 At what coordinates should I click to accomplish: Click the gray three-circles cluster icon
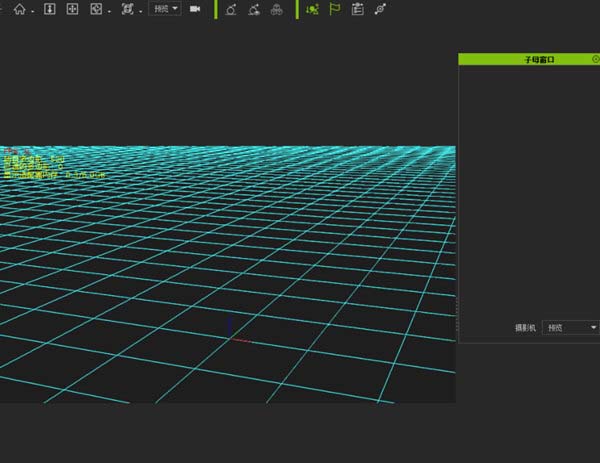click(x=277, y=9)
